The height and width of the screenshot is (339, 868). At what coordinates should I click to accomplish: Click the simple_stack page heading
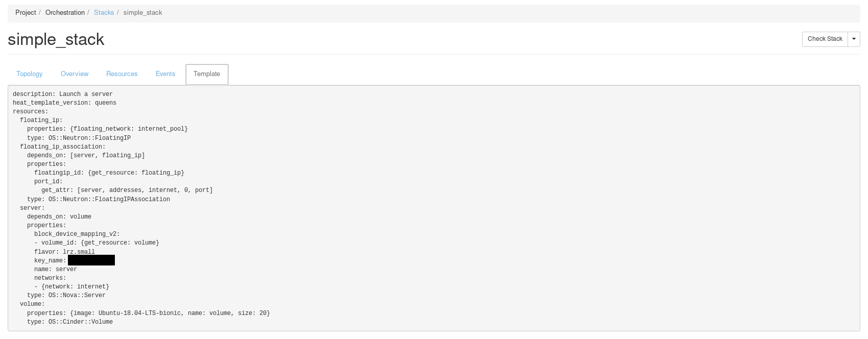click(56, 39)
